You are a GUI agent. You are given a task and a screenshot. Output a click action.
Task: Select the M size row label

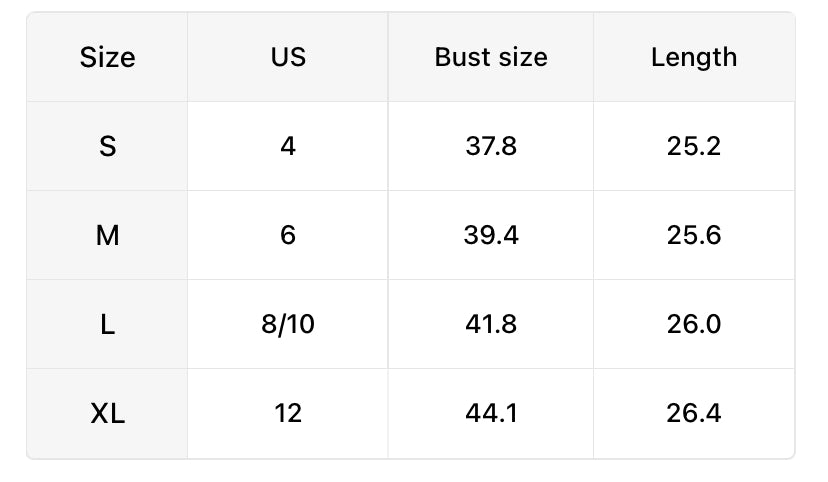pos(107,235)
